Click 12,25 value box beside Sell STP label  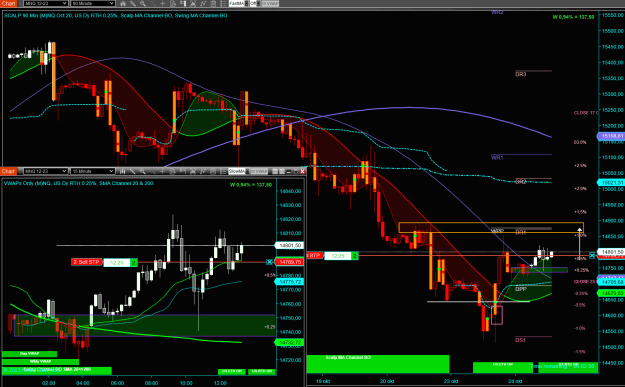click(x=117, y=262)
